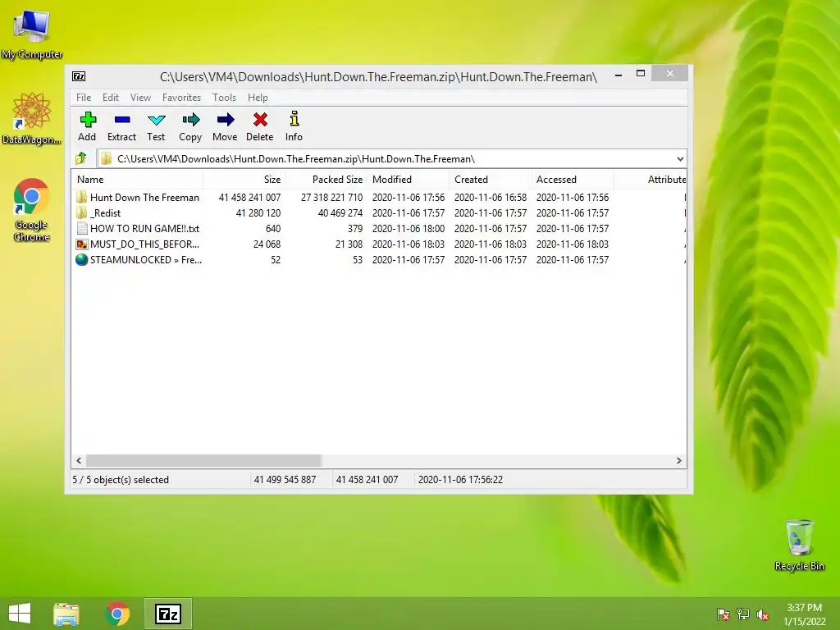840x630 pixels.
Task: Click the STEAMUNLOCKED globe link icon
Action: pyautogui.click(x=81, y=260)
